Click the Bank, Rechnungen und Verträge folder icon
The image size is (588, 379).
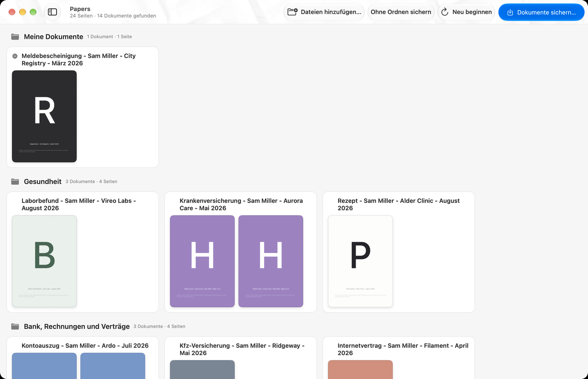[x=15, y=327]
